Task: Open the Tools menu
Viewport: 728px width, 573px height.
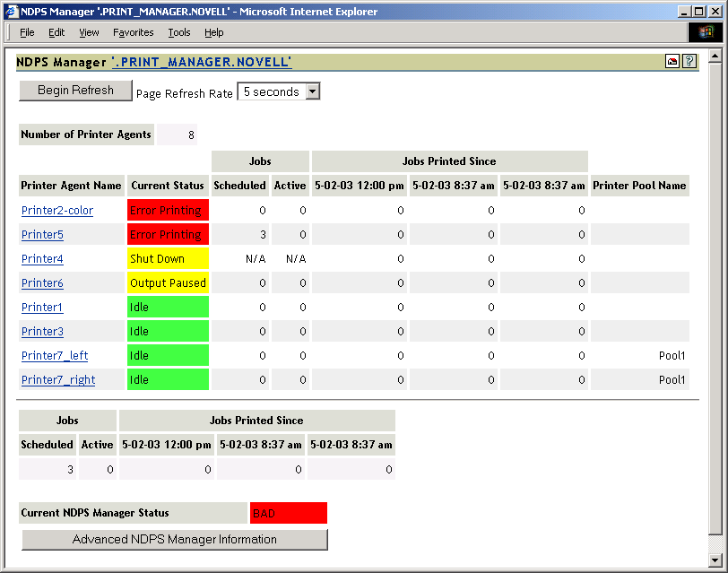Action: tap(178, 32)
